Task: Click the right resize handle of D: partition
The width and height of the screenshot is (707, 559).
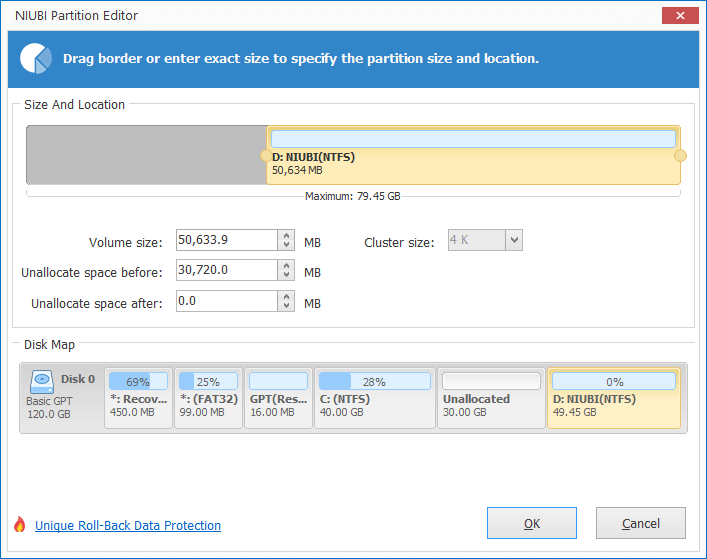Action: 680,156
